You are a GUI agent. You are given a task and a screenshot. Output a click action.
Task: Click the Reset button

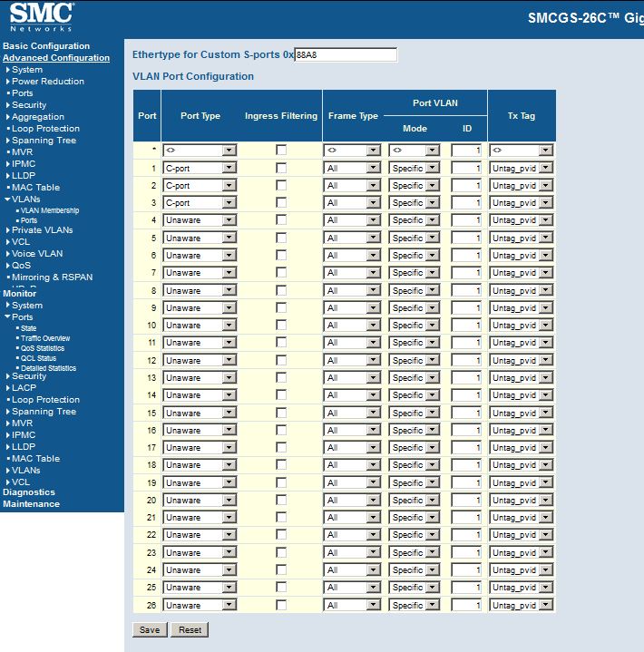click(190, 629)
